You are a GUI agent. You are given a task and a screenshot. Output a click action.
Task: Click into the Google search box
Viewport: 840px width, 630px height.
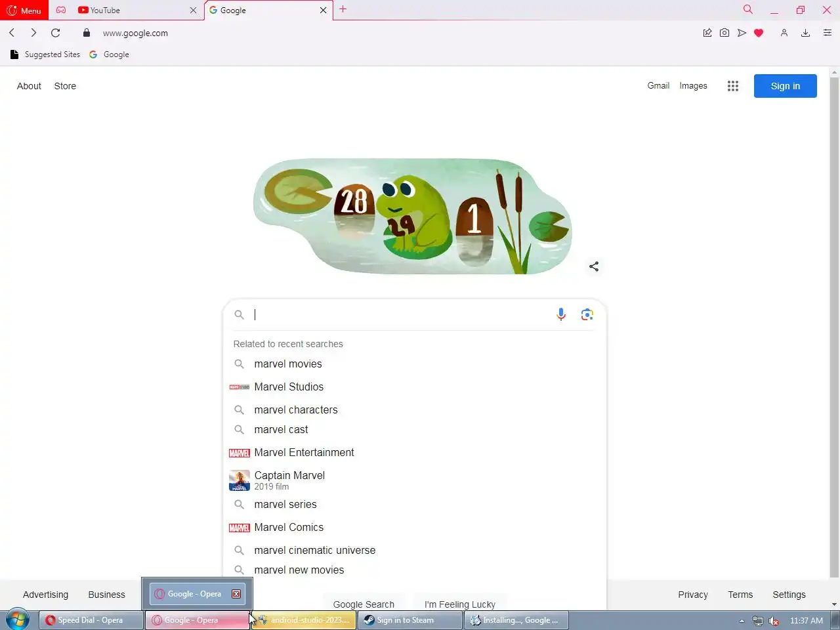[400, 314]
